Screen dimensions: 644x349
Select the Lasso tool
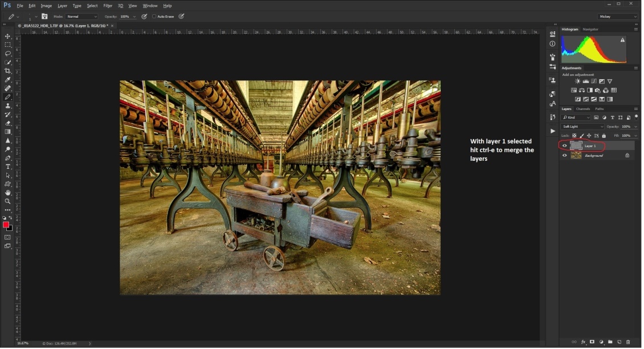(7, 54)
